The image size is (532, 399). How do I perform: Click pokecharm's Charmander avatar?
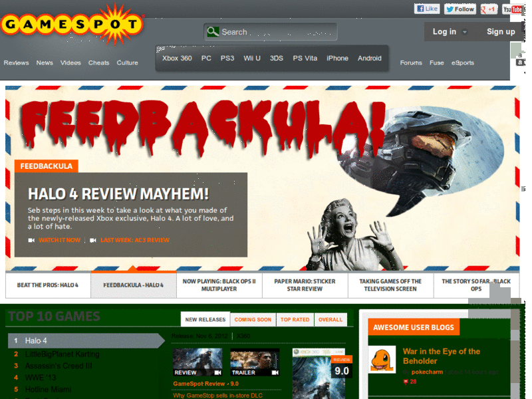coord(382,360)
